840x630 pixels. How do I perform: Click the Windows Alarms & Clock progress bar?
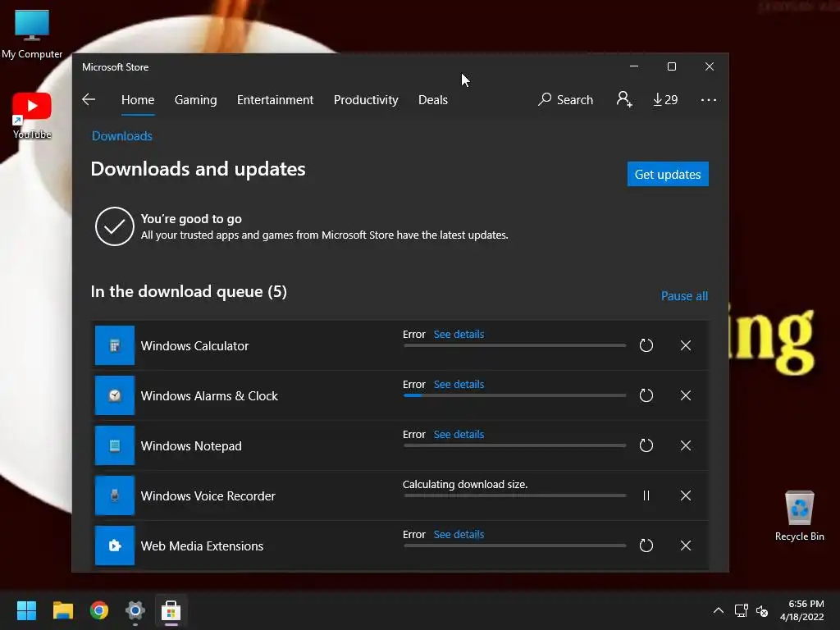(x=514, y=395)
